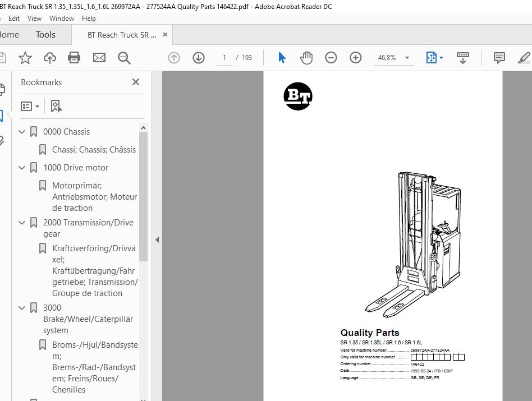The height and width of the screenshot is (401, 532).
Task: Click the page number input field
Action: coord(224,58)
